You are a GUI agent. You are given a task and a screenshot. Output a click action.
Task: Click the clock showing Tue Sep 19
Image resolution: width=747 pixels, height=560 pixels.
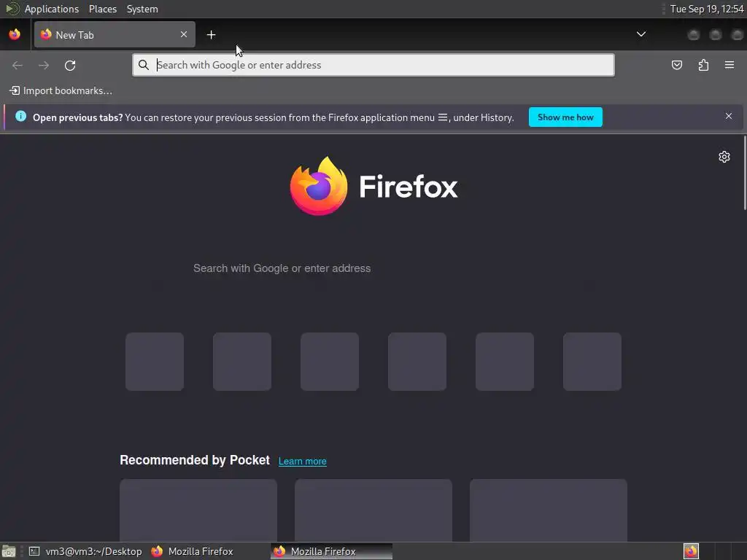706,9
